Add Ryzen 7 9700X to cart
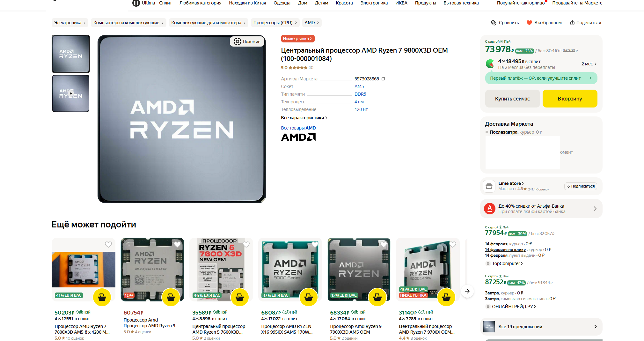Viewport: 644px width, 341px height. (446, 297)
